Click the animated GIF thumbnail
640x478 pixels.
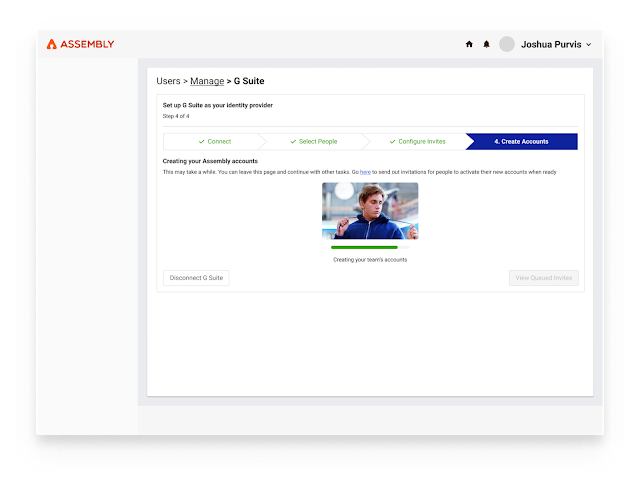click(x=370, y=211)
